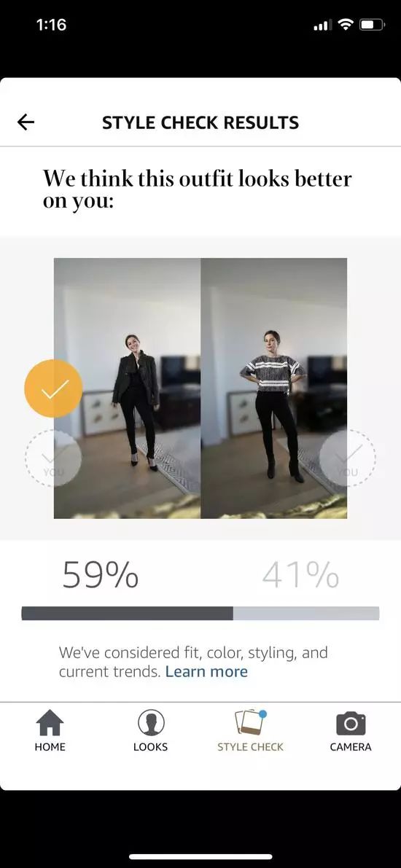Tap the WiFi status icon
This screenshot has height=868, width=401.
[x=346, y=25]
